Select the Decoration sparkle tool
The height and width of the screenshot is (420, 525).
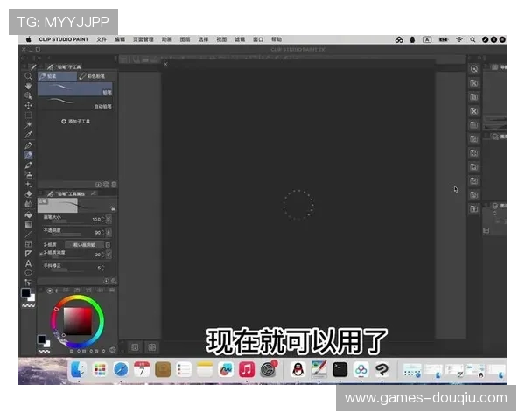coord(29,185)
